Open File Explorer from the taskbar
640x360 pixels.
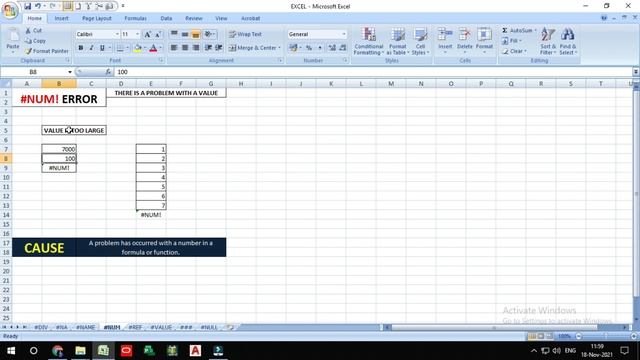click(x=80, y=351)
